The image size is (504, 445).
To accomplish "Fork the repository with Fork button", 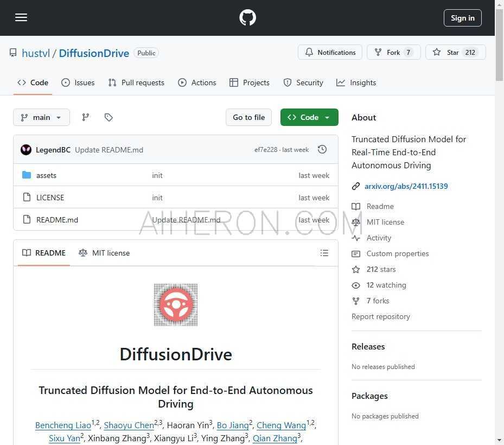I will pos(394,52).
